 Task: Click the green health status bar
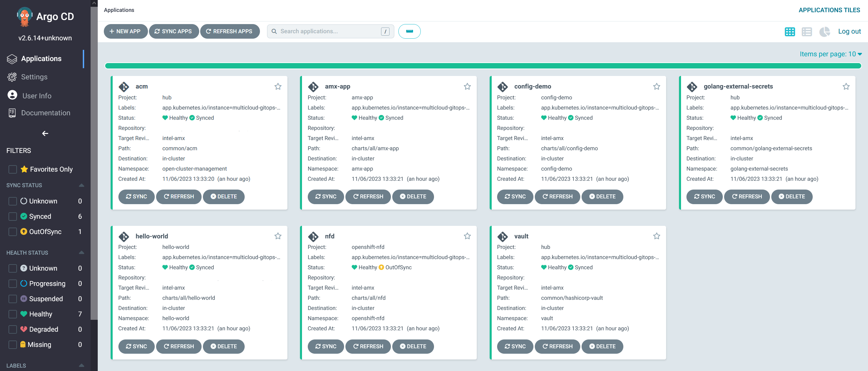point(483,66)
